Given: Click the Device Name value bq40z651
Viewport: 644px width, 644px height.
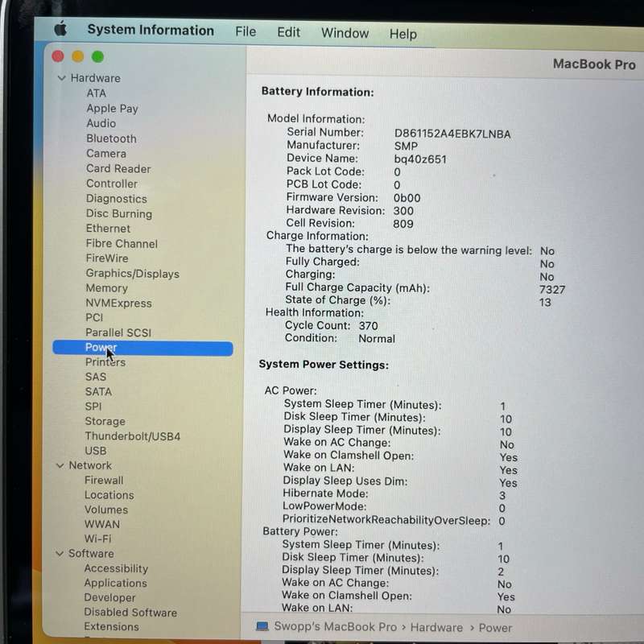Looking at the screenshot, I should (x=419, y=159).
